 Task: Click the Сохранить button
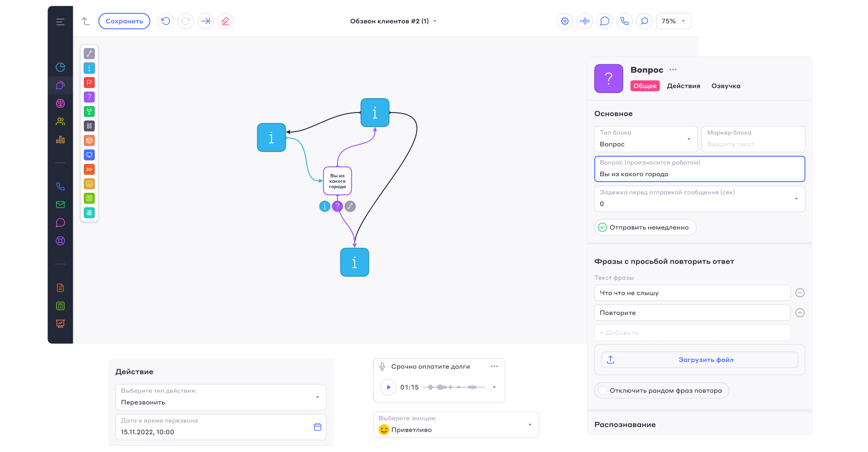pyautogui.click(x=124, y=21)
